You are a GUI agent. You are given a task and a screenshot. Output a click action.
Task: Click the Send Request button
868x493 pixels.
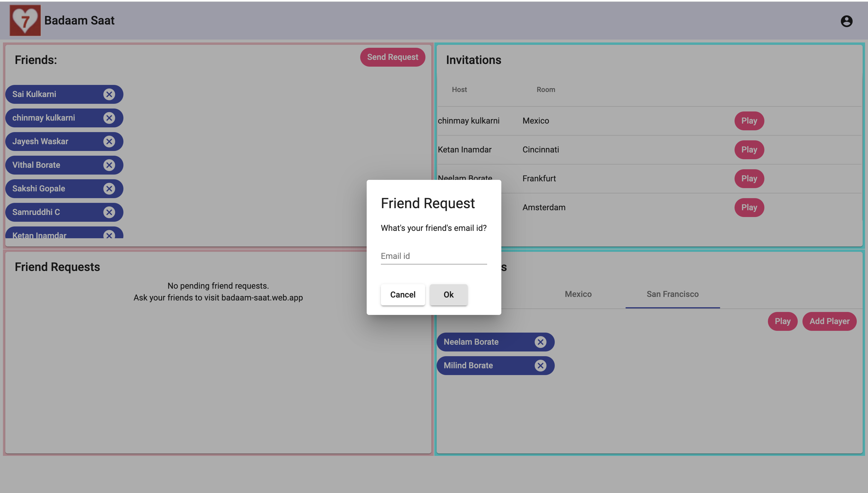pos(392,57)
